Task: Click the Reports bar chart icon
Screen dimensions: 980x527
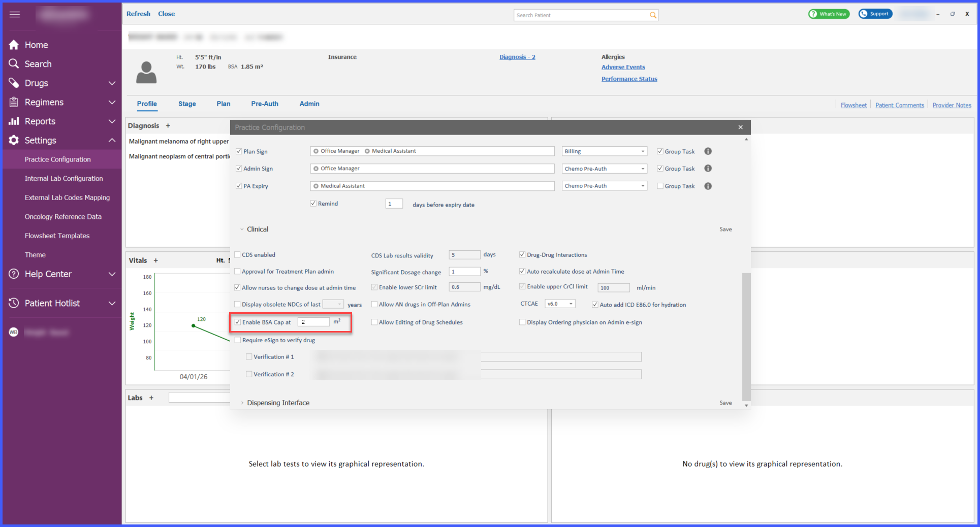Action: tap(14, 121)
